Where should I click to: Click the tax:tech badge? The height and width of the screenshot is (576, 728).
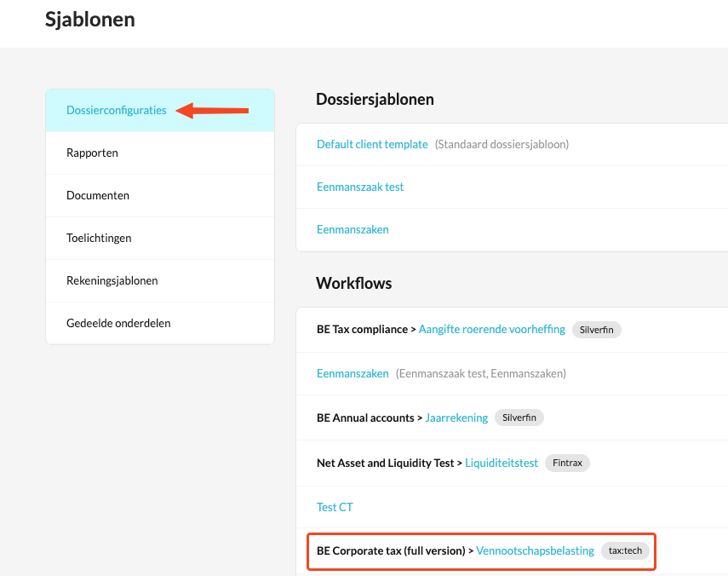click(625, 550)
